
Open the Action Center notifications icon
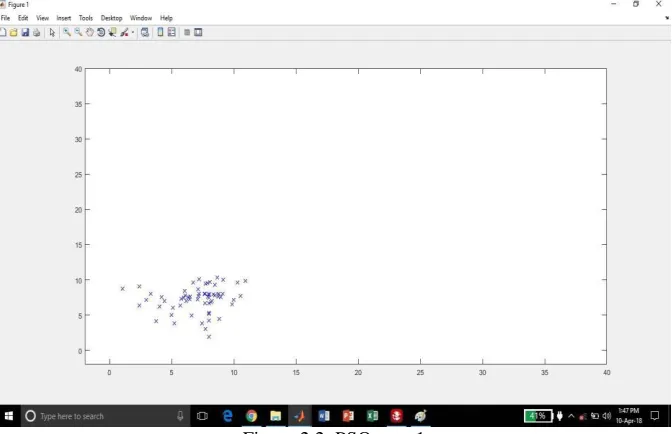pos(655,416)
